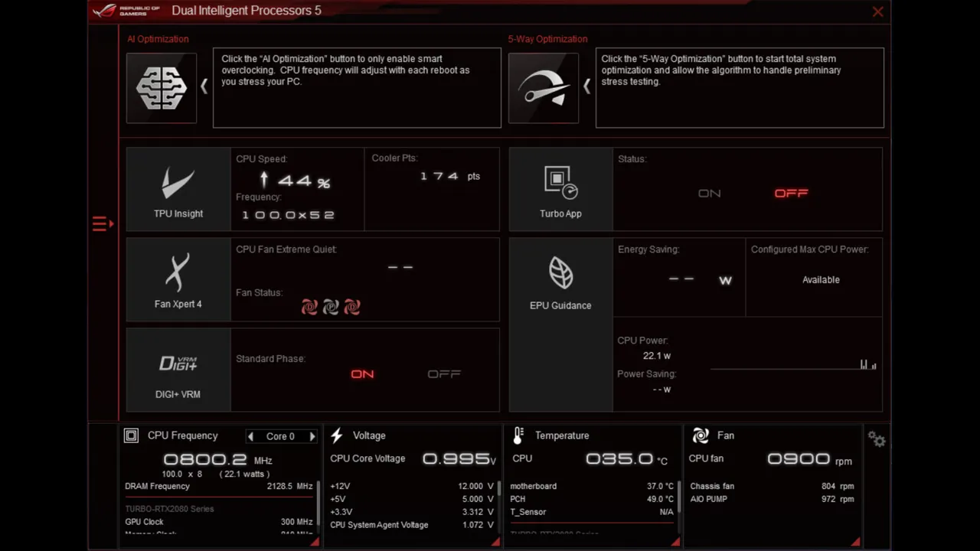The height and width of the screenshot is (551, 980).
Task: Click the ROG Republic of Gamers logo
Action: pyautogui.click(x=126, y=11)
